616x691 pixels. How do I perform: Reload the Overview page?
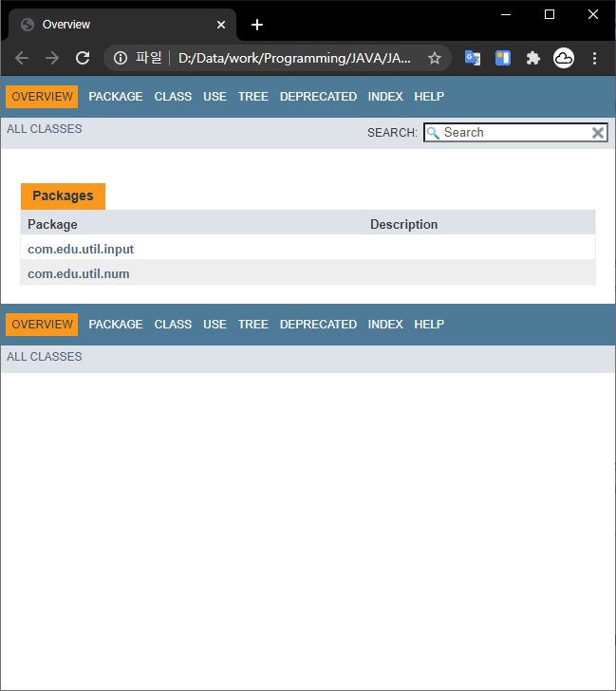click(83, 58)
